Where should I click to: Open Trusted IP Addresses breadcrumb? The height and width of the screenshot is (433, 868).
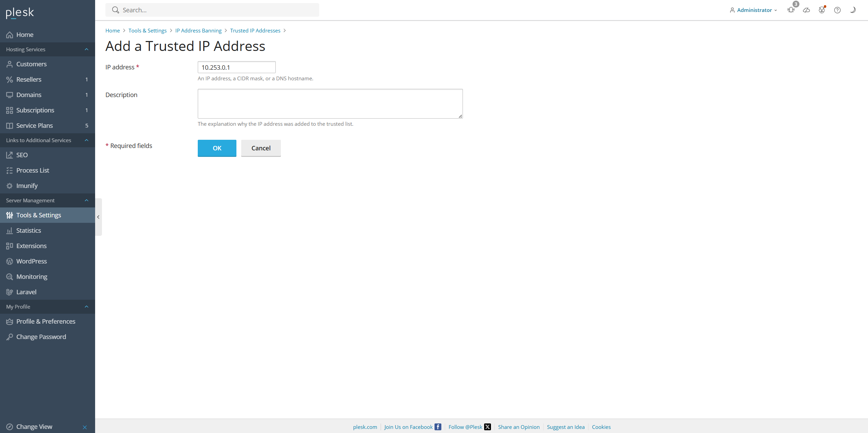coord(255,30)
